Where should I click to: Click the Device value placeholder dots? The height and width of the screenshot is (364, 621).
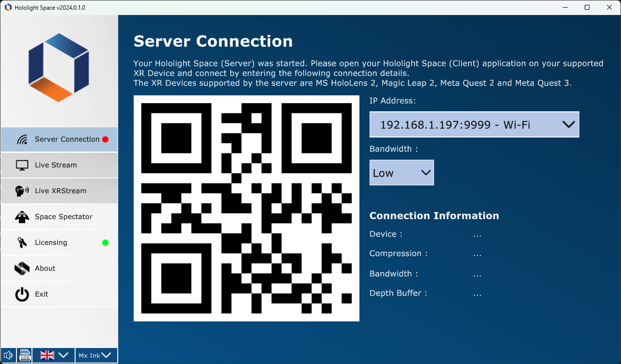[x=477, y=236]
